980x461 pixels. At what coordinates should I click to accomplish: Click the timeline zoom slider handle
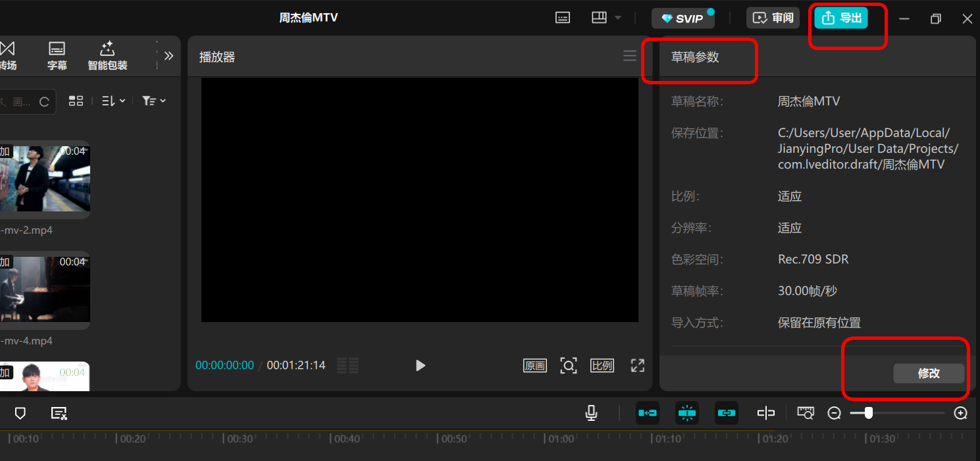click(869, 413)
